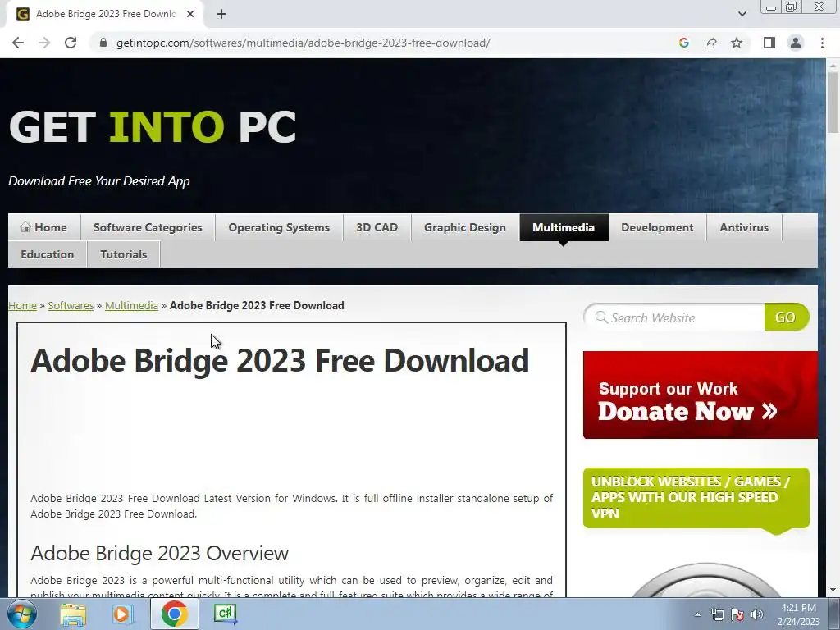Click the Chrome taskbar icon
The height and width of the screenshot is (630, 840).
click(174, 614)
